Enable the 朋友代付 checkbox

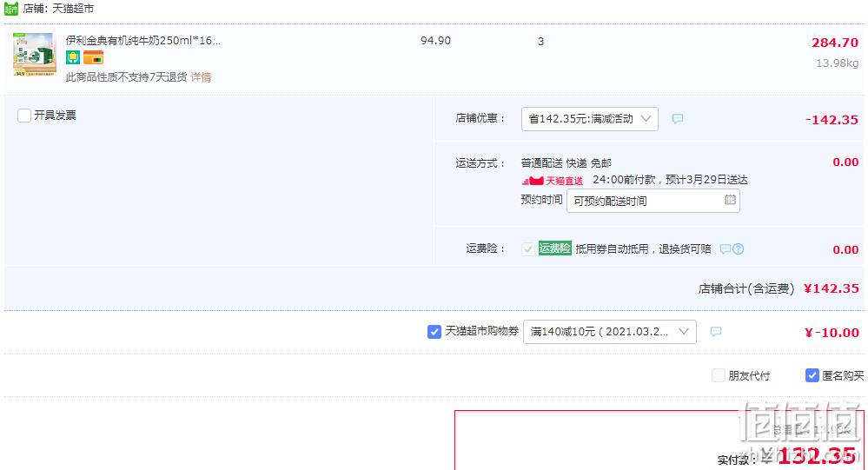718,375
